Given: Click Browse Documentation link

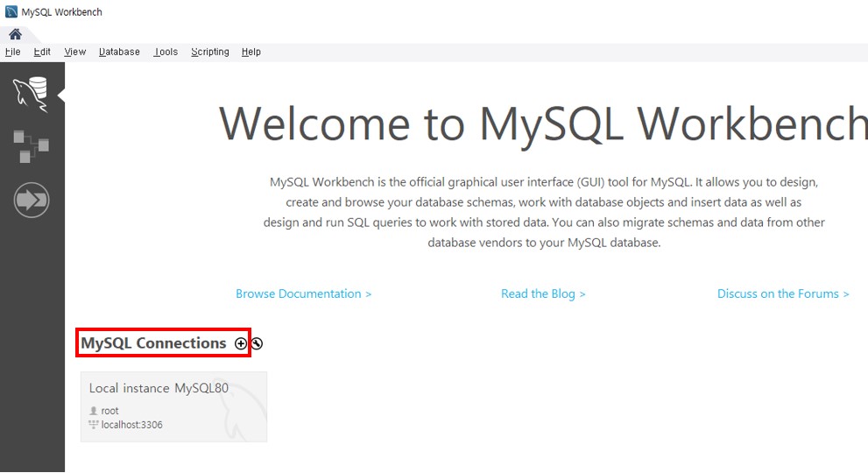Looking at the screenshot, I should click(303, 294).
